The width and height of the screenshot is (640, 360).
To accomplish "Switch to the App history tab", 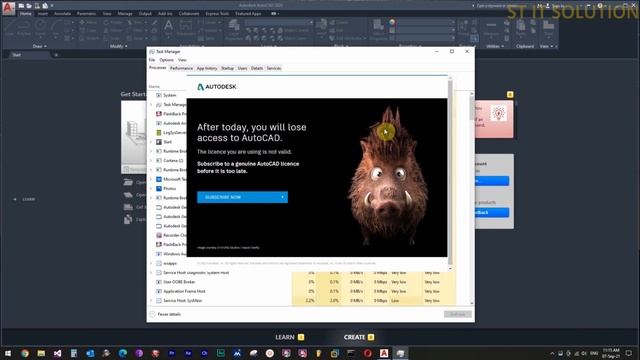I will (x=207, y=68).
